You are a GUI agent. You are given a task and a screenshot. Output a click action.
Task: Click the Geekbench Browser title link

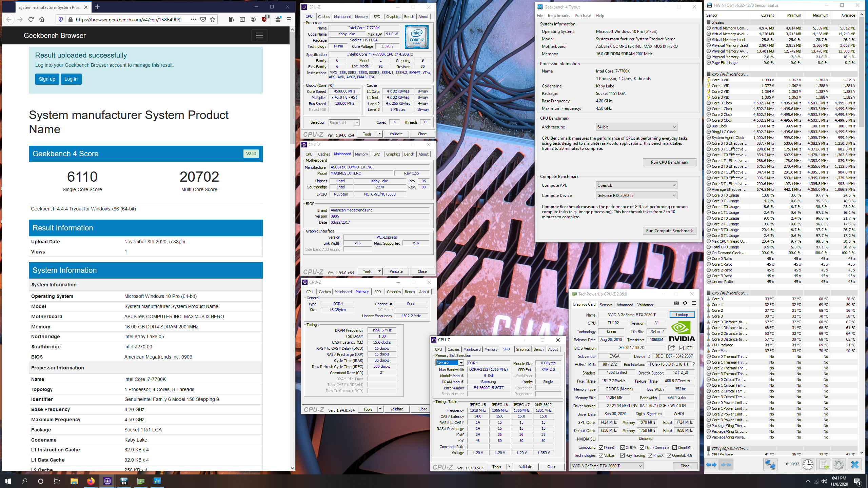click(55, 36)
